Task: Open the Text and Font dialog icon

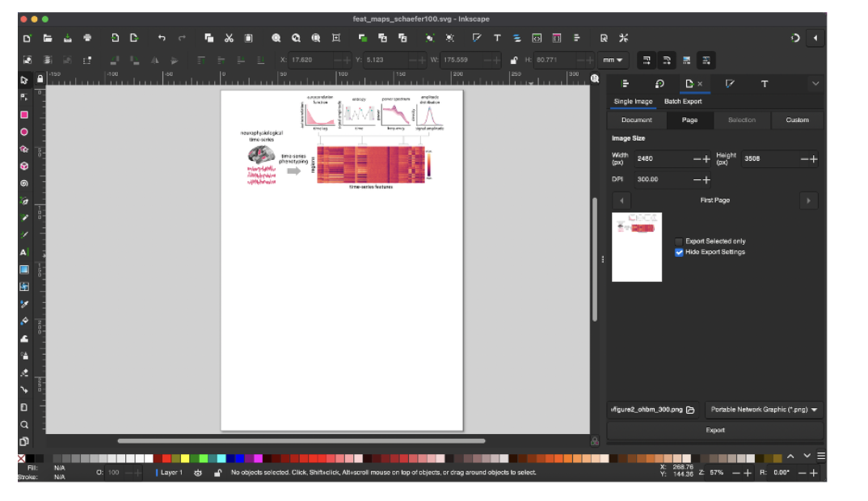Action: [497, 38]
